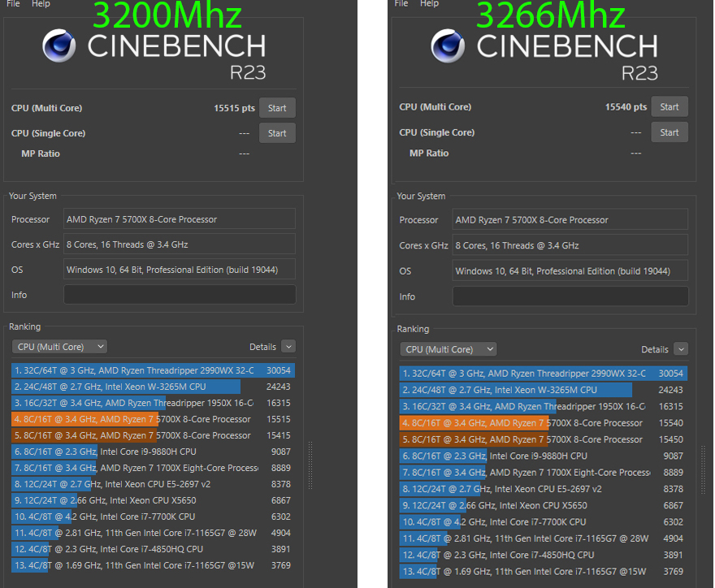Open CPU (Multi Core) ranking dropdown, left window
The height and width of the screenshot is (588, 715).
60,347
